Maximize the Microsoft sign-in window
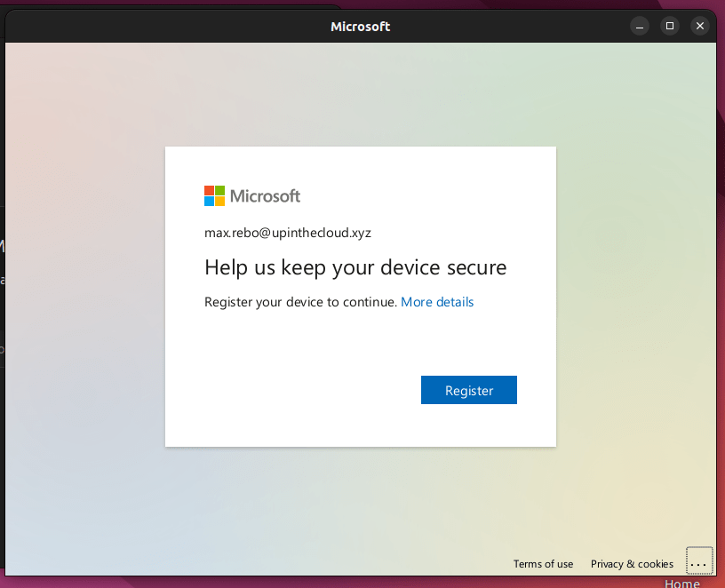 click(670, 27)
